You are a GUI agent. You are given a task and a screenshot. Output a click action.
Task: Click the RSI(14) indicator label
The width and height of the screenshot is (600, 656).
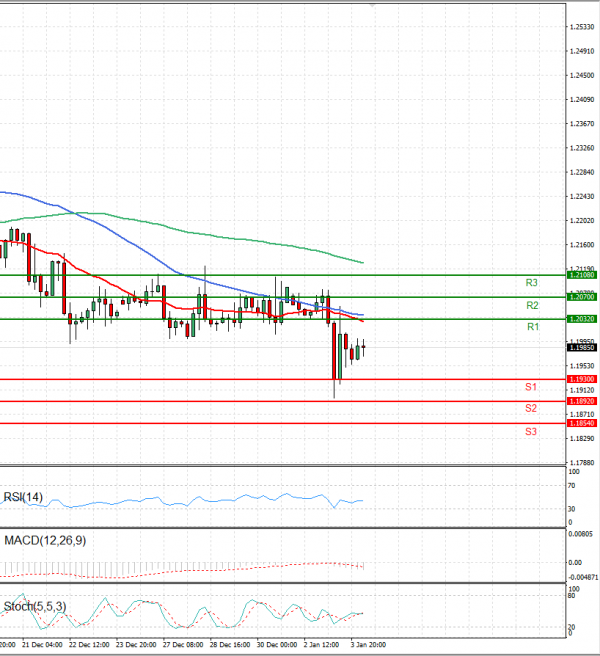(x=23, y=497)
